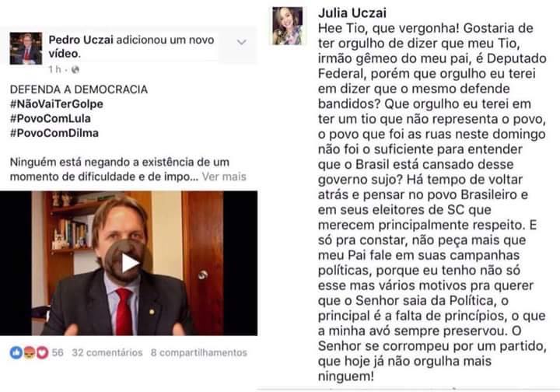Click the blue Like reaction icon

coord(16,352)
